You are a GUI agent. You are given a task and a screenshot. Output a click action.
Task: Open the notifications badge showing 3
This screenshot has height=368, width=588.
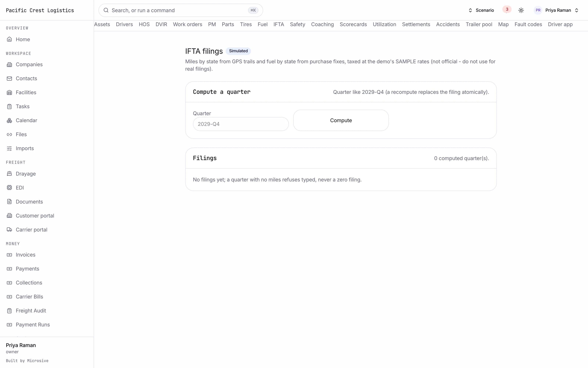coord(507,10)
